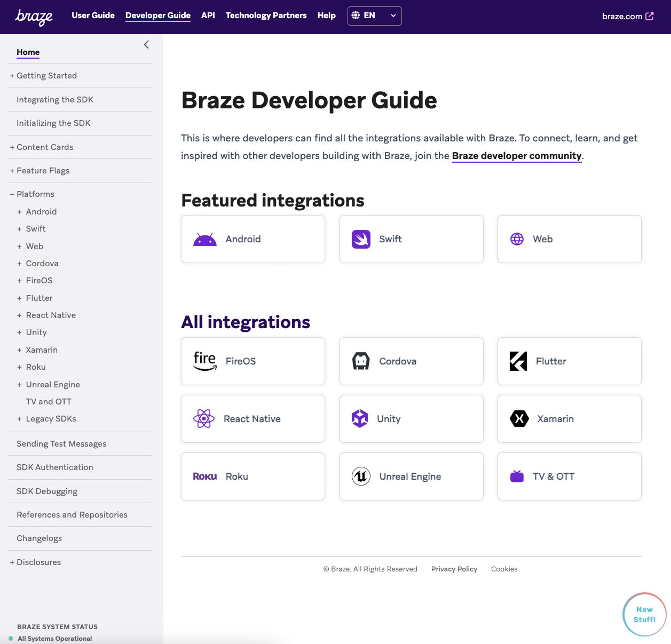
Task: Click the Flutter logo icon
Action: [x=518, y=361]
